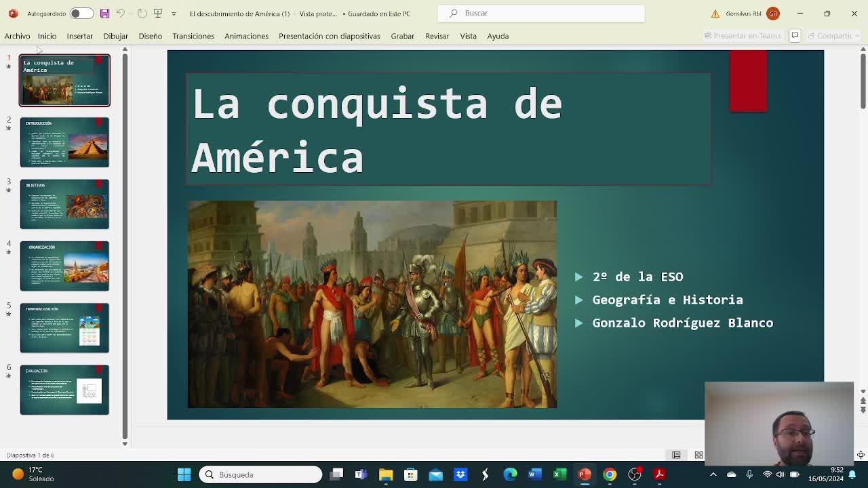Select slide 3 thumbnail Objetivos
Image resolution: width=868 pixels, height=488 pixels.
(x=64, y=204)
